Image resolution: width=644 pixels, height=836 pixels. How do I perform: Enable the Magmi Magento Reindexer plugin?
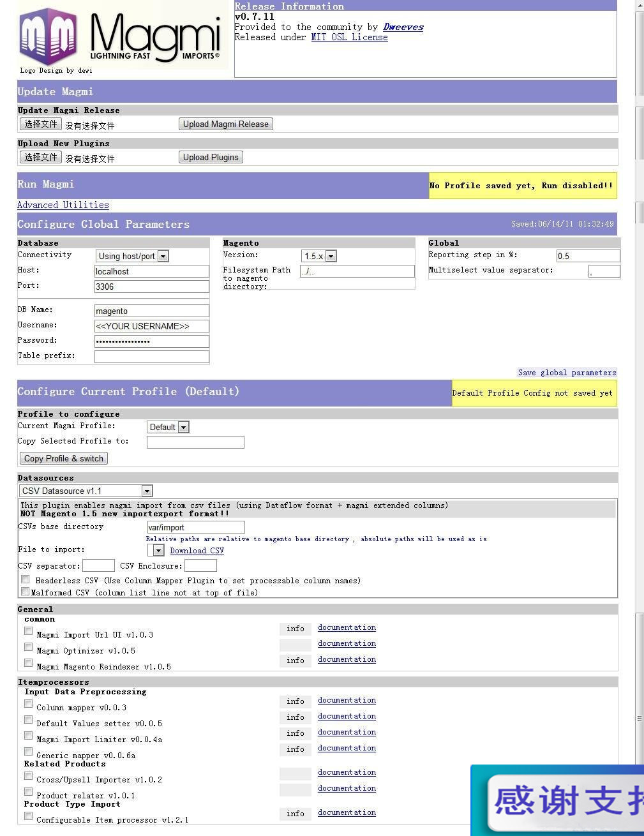[29, 663]
